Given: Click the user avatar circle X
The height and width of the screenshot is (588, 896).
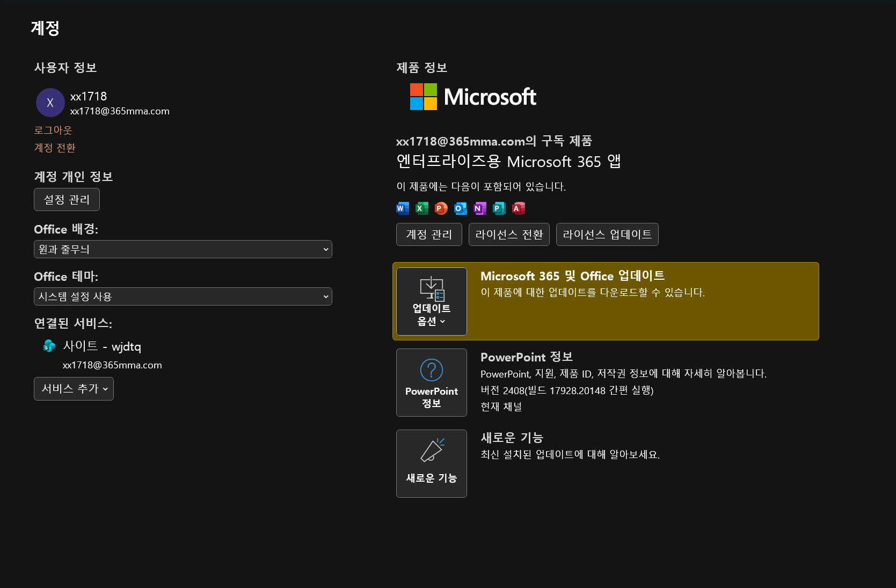Looking at the screenshot, I should (x=50, y=103).
